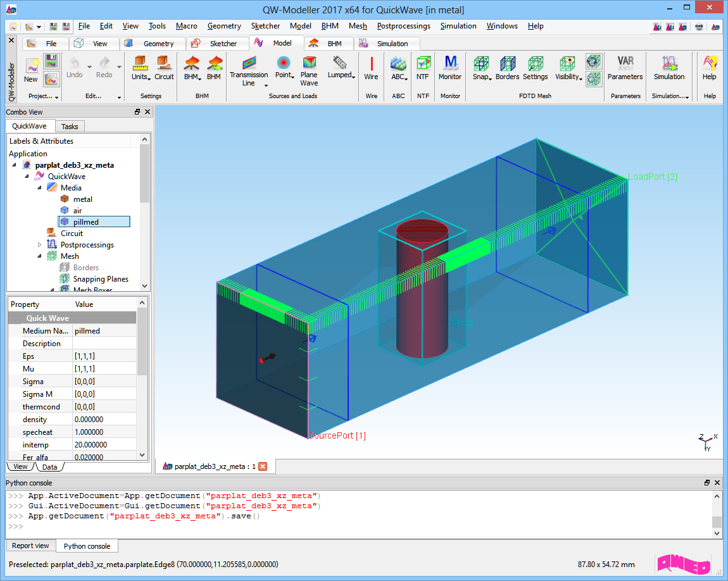Launch the Simulation icon
The height and width of the screenshot is (581, 728).
[669, 68]
